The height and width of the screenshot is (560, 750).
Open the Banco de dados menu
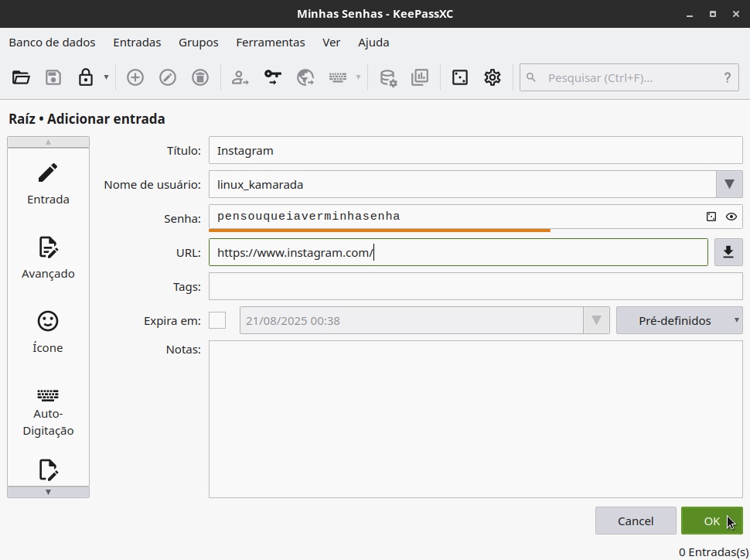(x=52, y=43)
